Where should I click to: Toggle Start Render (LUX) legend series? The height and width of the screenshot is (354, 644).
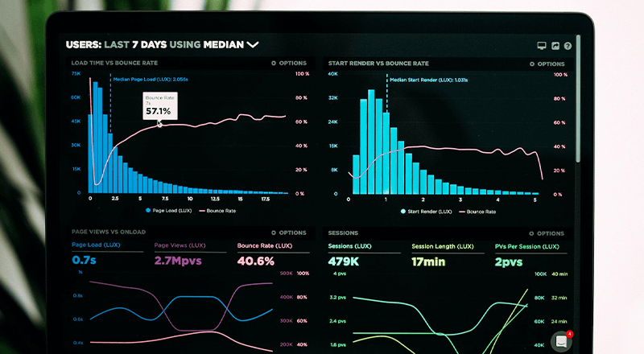427,212
